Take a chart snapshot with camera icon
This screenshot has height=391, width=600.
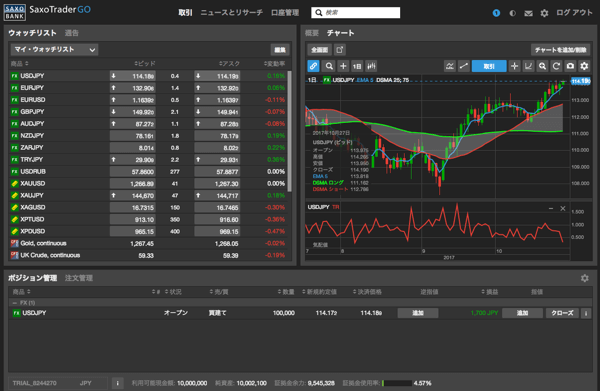coord(570,66)
